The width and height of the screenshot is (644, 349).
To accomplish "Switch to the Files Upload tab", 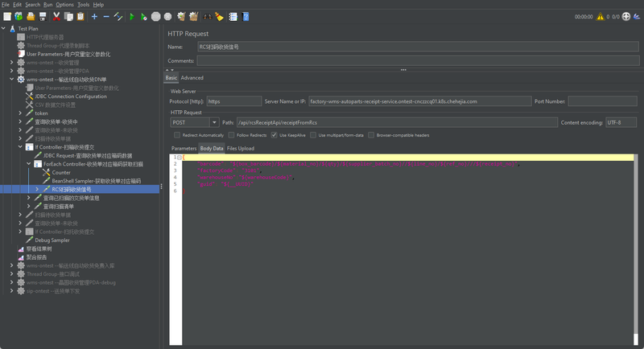I will point(240,149).
